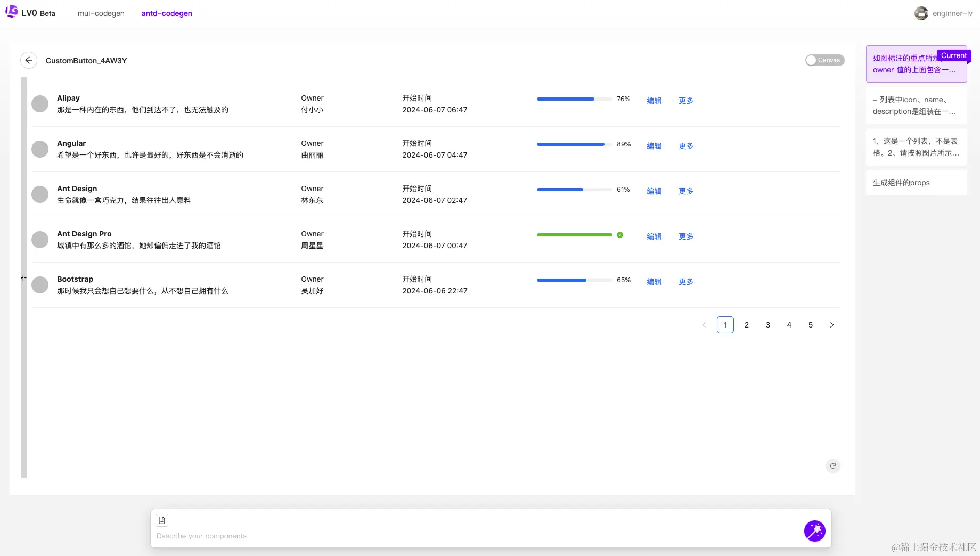Click the Ant Design Pro row avatar

40,240
